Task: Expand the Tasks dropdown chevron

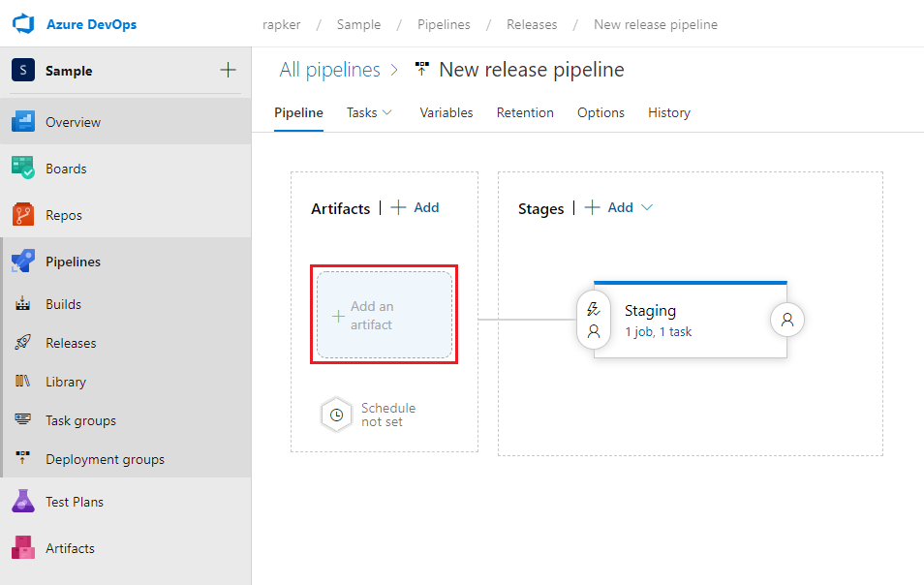Action: [387, 112]
